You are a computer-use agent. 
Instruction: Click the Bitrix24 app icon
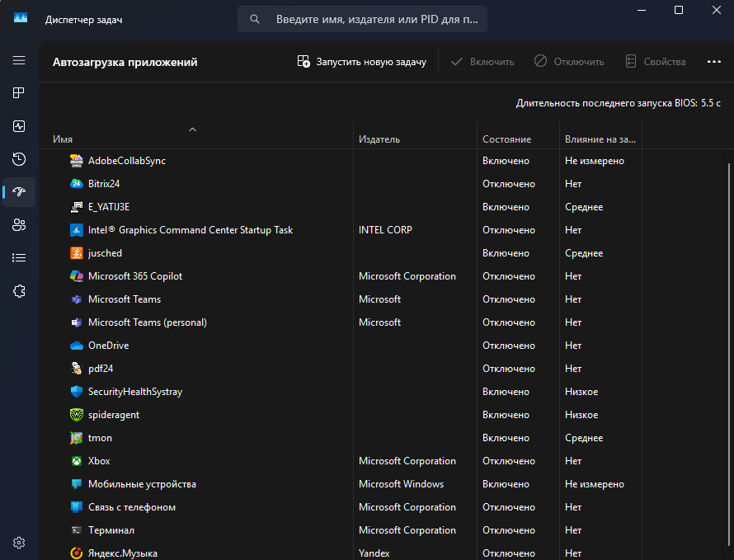[77, 184]
